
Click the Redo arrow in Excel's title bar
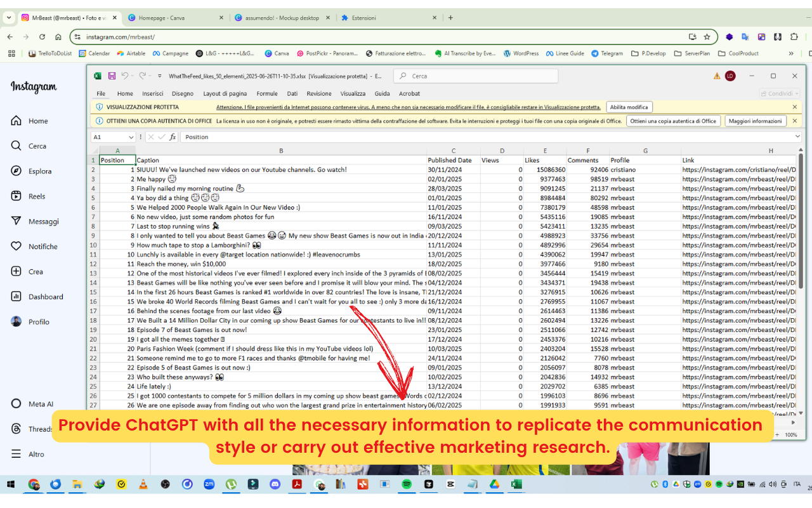143,76
